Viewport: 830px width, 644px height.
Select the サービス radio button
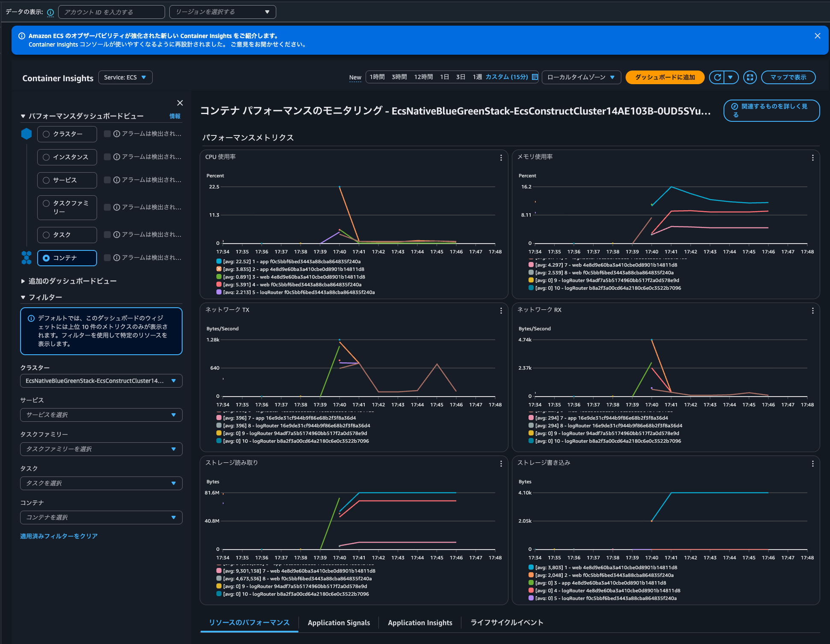point(46,180)
